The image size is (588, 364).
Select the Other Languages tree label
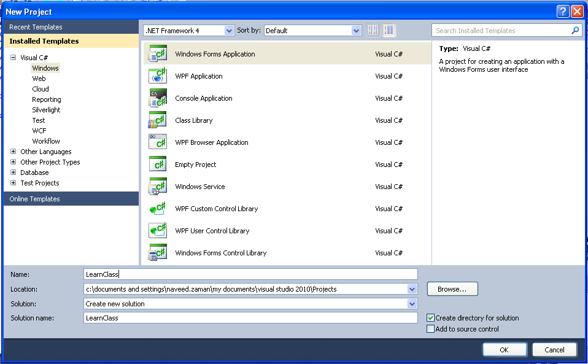click(x=46, y=152)
